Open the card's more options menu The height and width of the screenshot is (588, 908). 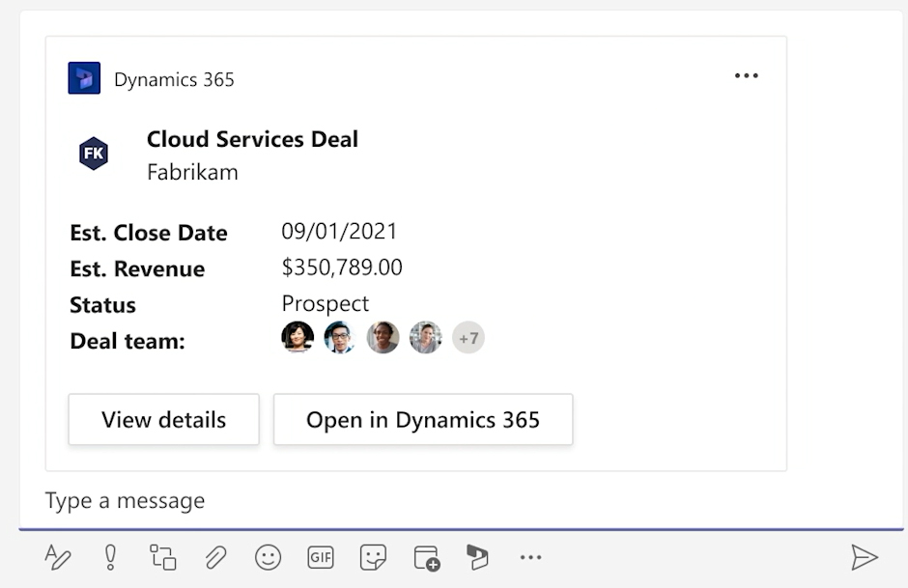[747, 76]
